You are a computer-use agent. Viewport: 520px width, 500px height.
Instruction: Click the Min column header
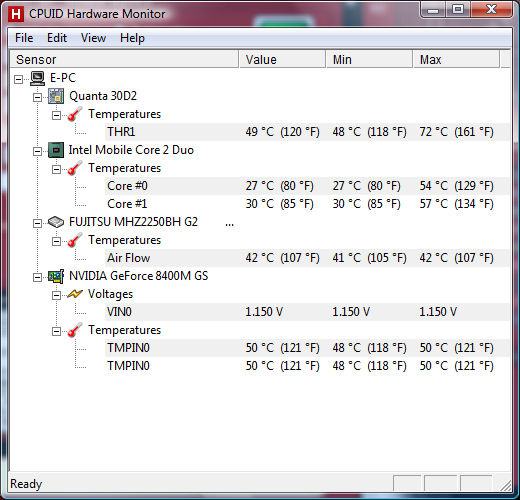pos(369,59)
